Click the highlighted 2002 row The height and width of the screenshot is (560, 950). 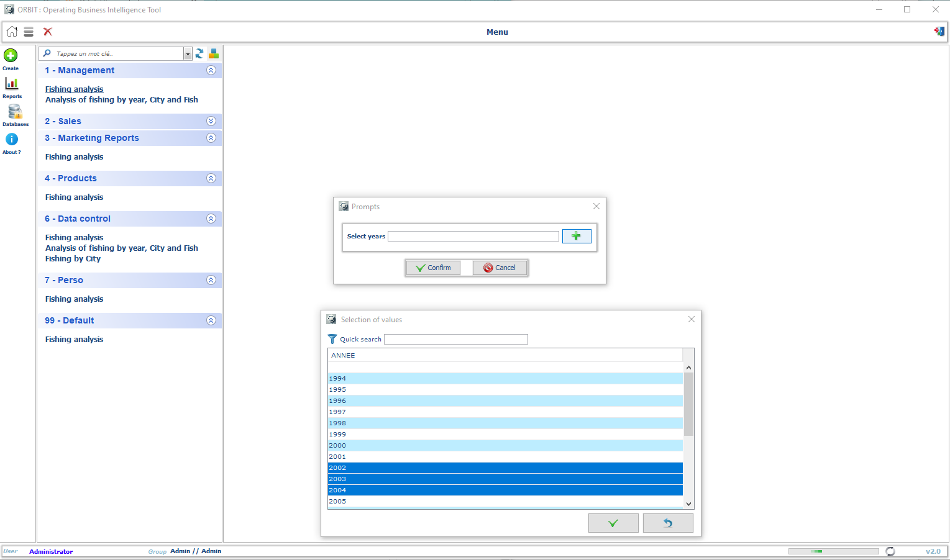[505, 467]
